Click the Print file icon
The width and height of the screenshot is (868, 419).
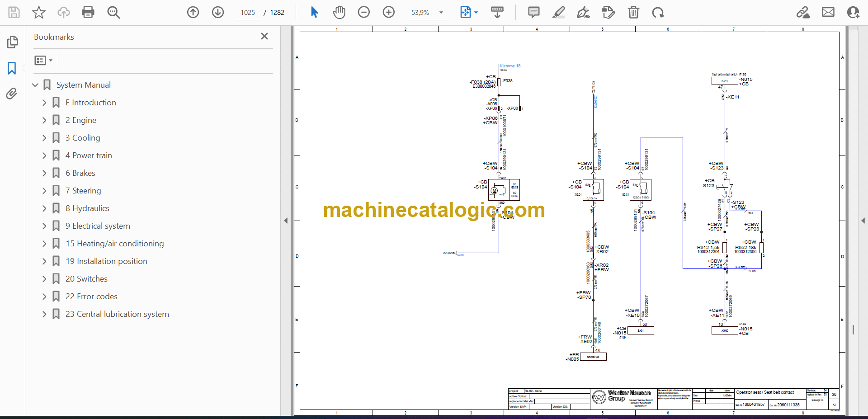[88, 12]
